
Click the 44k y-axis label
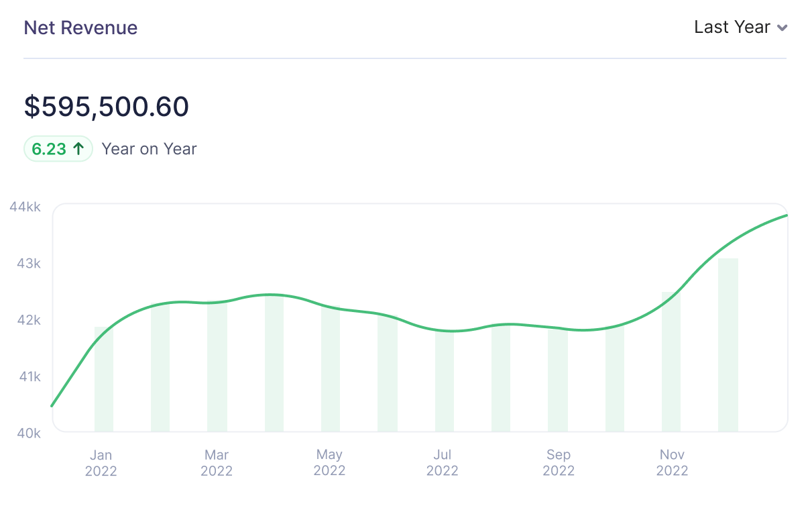click(x=26, y=207)
